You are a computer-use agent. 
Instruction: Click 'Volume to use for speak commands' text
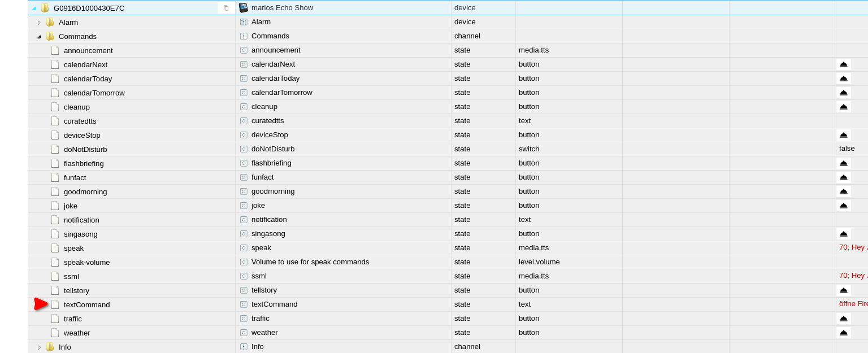(310, 262)
